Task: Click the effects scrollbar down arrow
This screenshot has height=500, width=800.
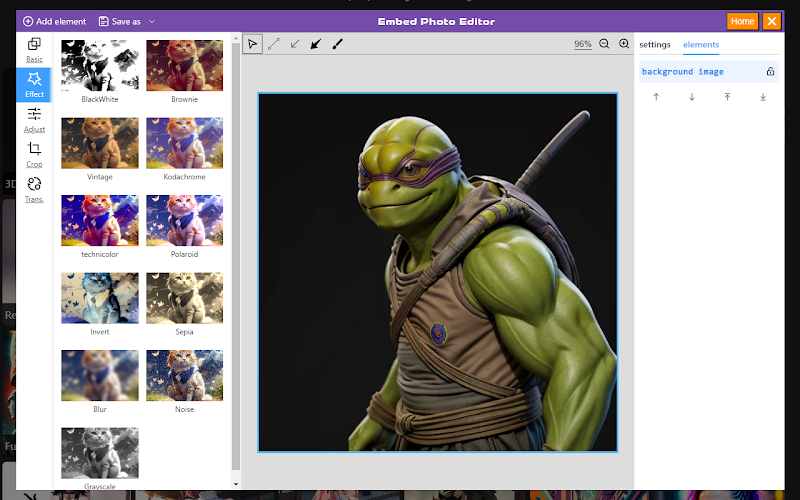Action: coord(236,484)
